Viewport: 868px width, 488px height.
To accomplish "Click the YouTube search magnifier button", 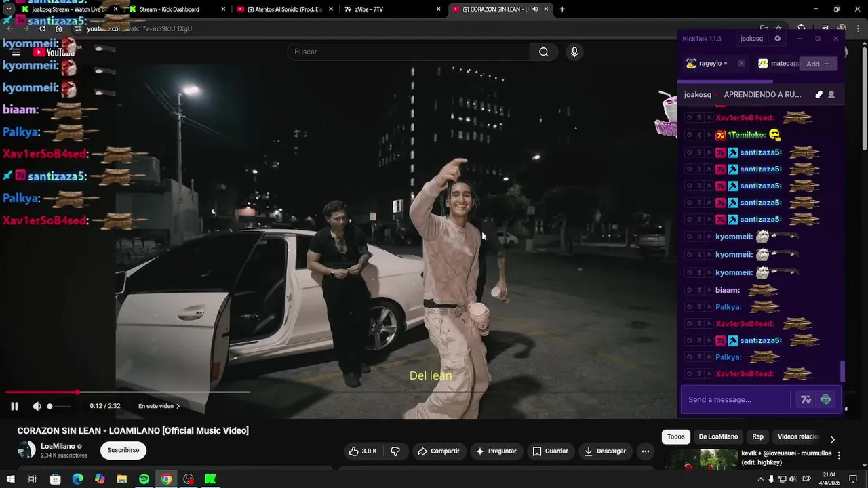I will point(544,52).
